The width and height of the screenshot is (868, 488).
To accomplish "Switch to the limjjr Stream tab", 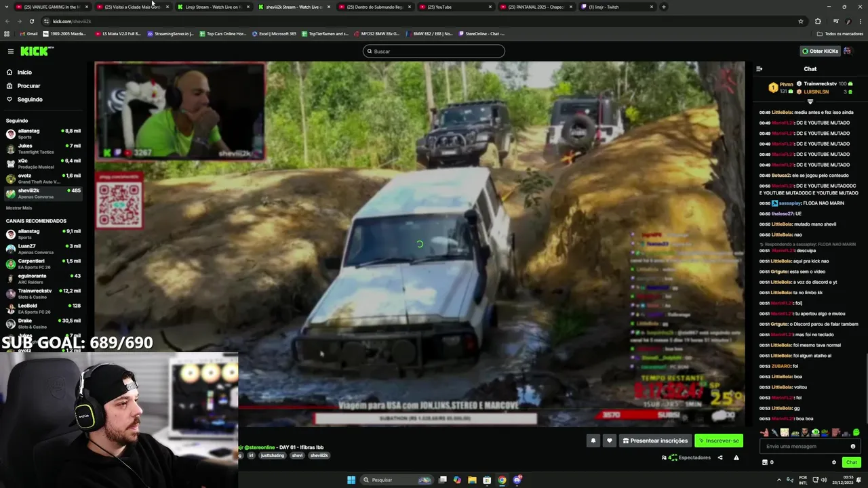I will [214, 7].
